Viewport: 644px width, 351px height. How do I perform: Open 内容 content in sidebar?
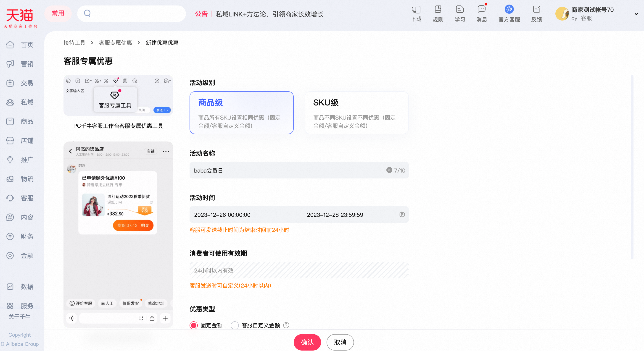pos(20,217)
